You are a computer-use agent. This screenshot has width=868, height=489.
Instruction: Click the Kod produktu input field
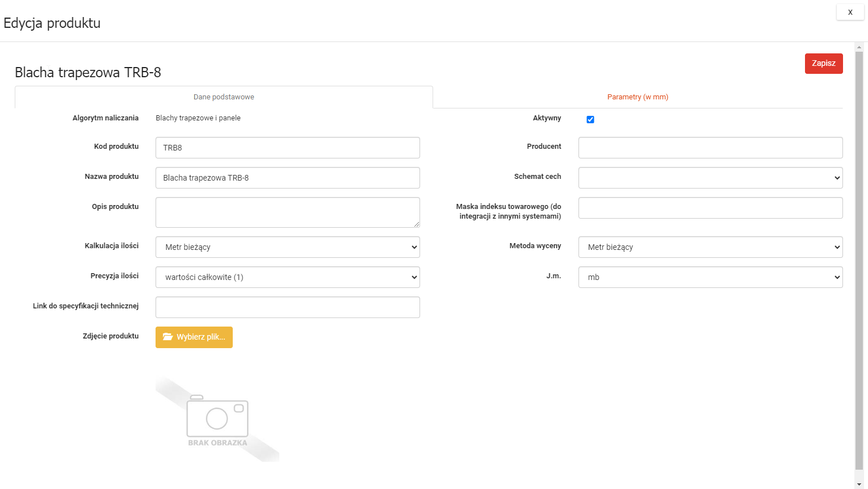287,148
